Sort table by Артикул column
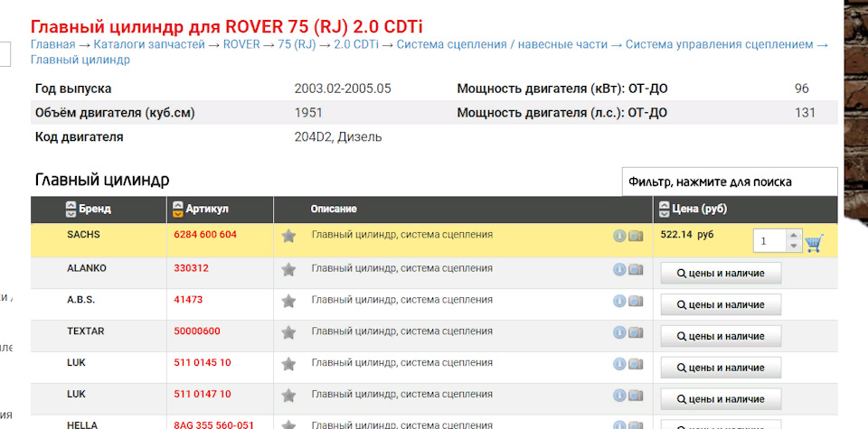The image size is (868, 429). 178,209
